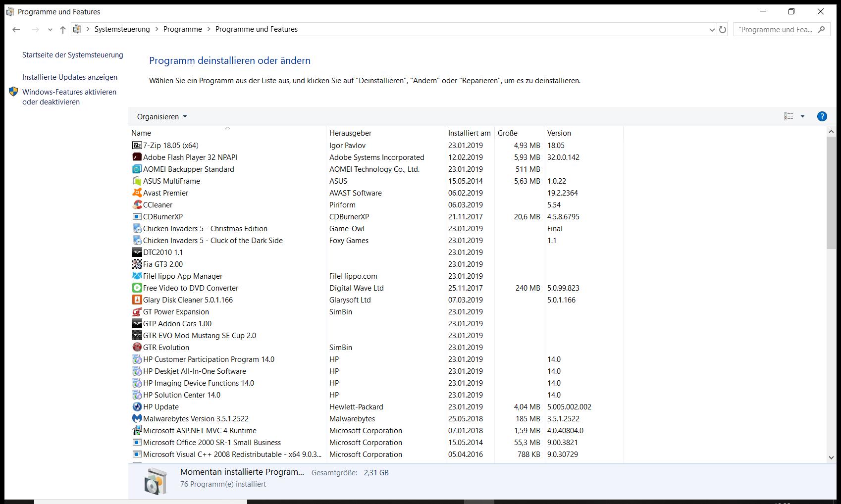Click the Glary Disk Cleaner icon
This screenshot has height=504, width=841.
click(137, 300)
